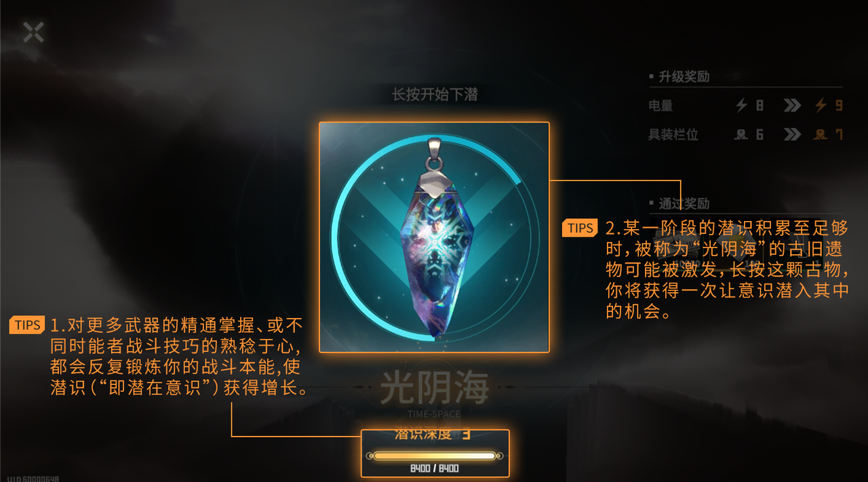Click the double chevron in 电量 row
868x482 pixels.
[791, 105]
